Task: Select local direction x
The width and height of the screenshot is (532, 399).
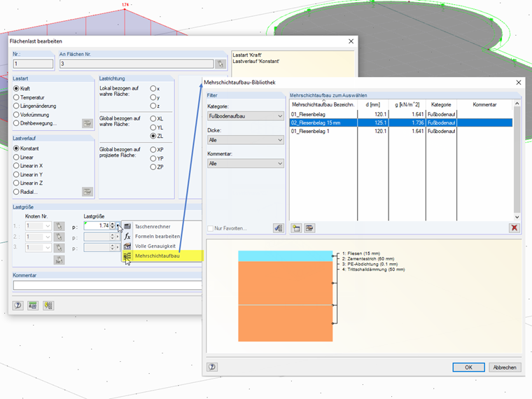Action: (153, 89)
